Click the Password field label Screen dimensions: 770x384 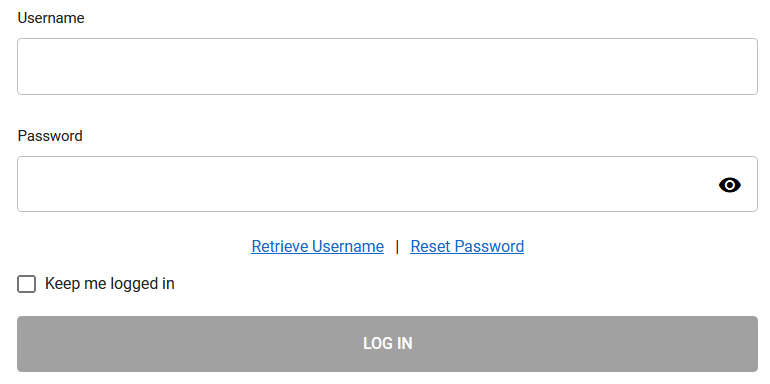[x=50, y=136]
